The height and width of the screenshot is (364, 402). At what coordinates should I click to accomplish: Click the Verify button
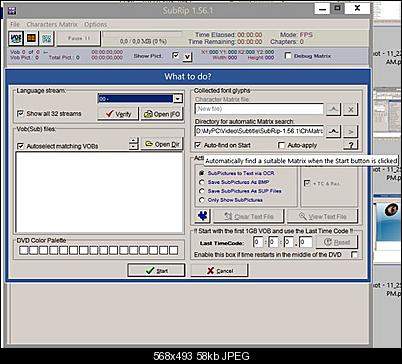118,114
